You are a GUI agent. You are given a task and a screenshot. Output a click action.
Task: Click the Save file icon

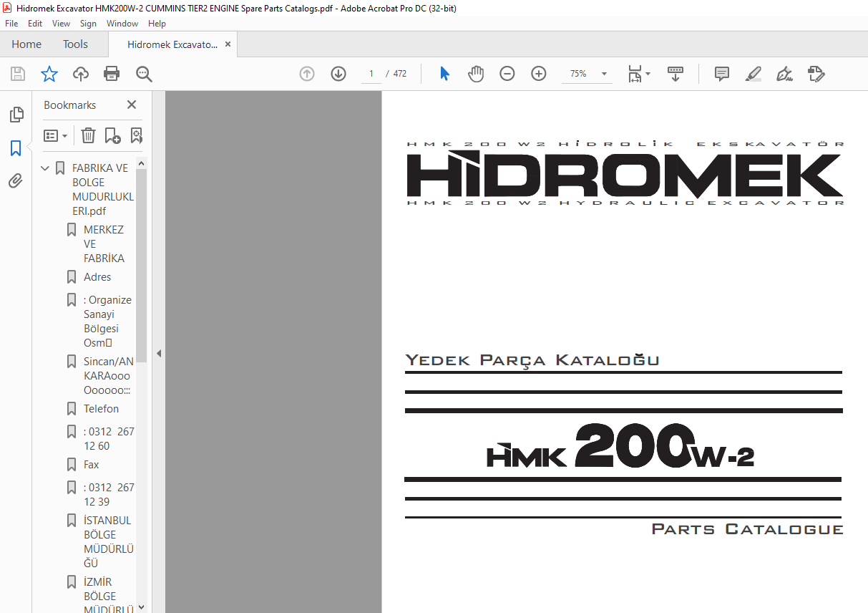click(x=18, y=74)
